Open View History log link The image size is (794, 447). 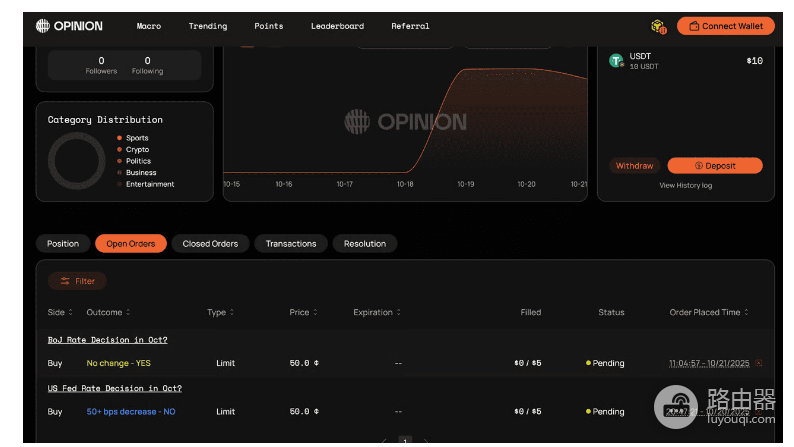coord(686,185)
